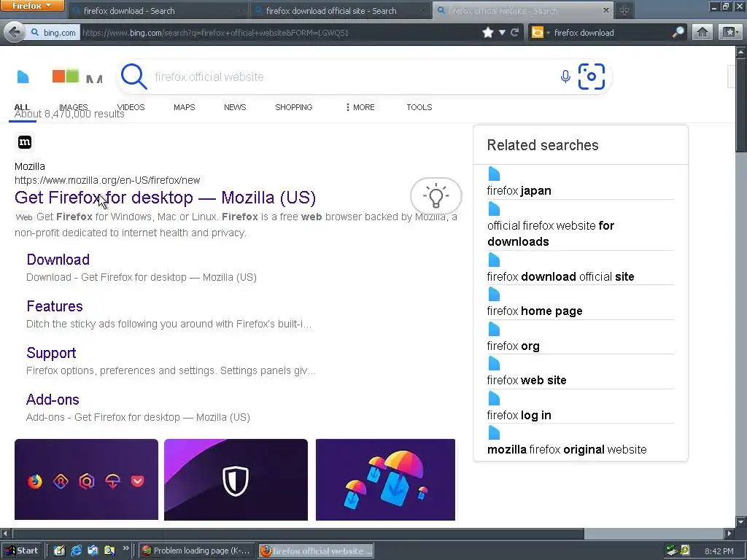Bookmark this page with star icon
747x560 pixels.
click(487, 32)
